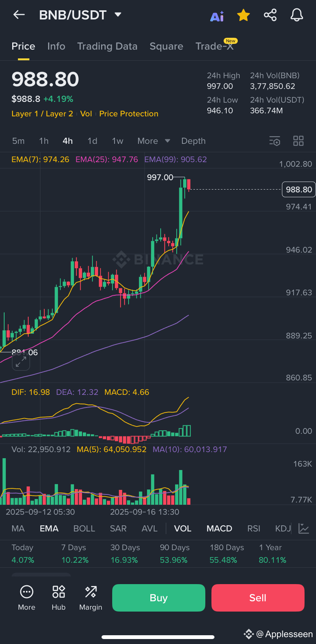Open the Vol tag link
The width and height of the screenshot is (316, 644).
86,114
